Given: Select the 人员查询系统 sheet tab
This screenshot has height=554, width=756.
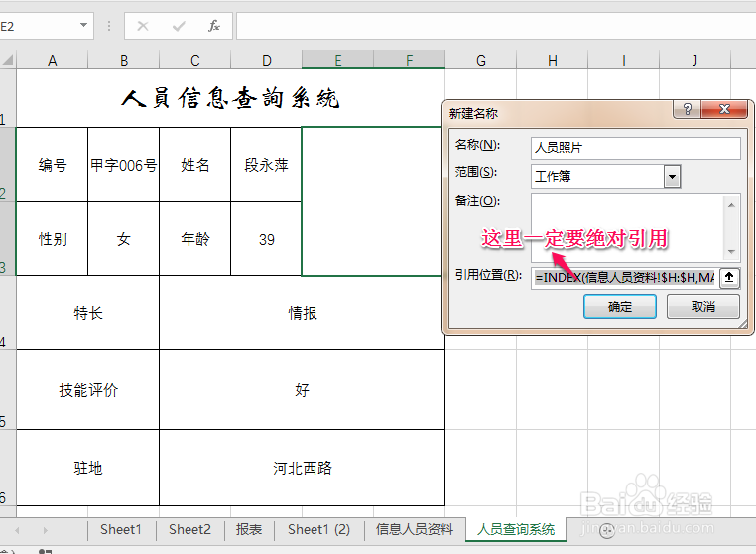Looking at the screenshot, I should 516,530.
